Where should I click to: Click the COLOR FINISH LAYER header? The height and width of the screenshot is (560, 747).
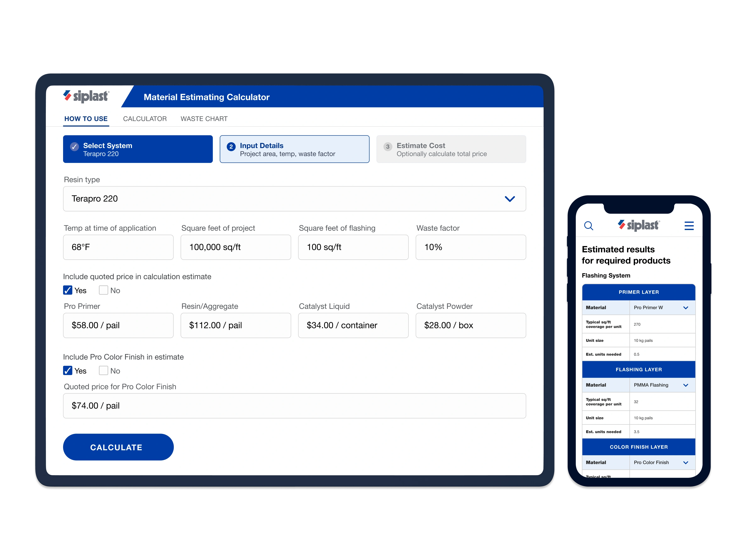coord(639,447)
